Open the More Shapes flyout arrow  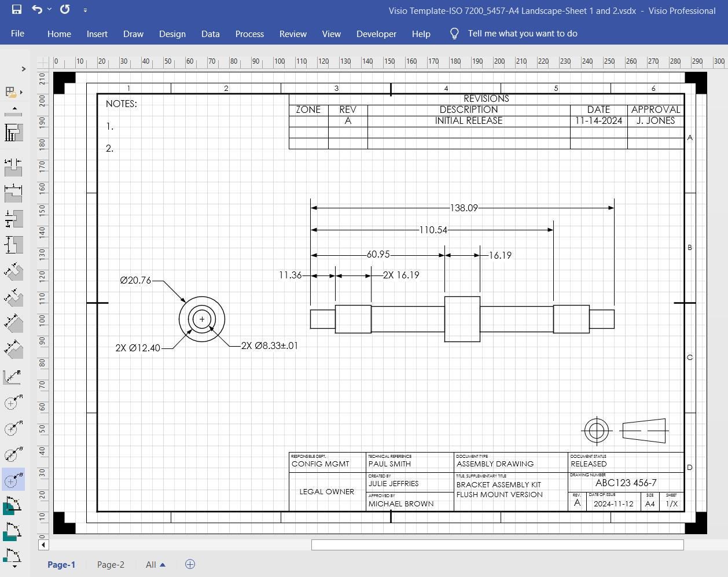click(x=21, y=91)
